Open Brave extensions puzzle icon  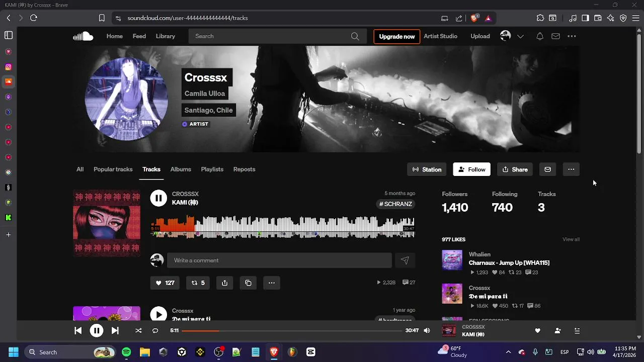tap(540, 18)
